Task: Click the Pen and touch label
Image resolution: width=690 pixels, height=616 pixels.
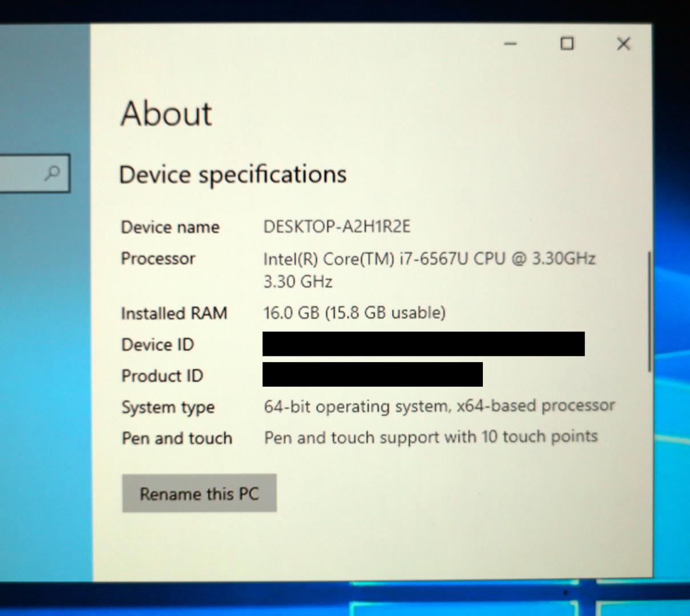Action: (177, 438)
